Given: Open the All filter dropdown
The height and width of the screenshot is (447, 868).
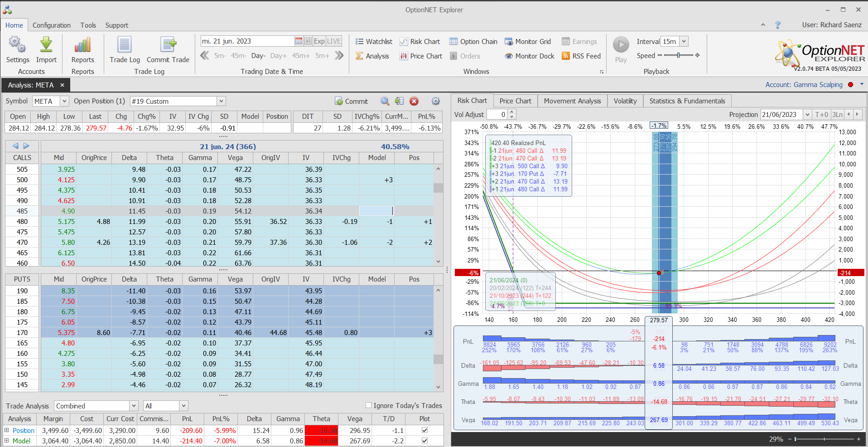Looking at the screenshot, I should [183, 406].
